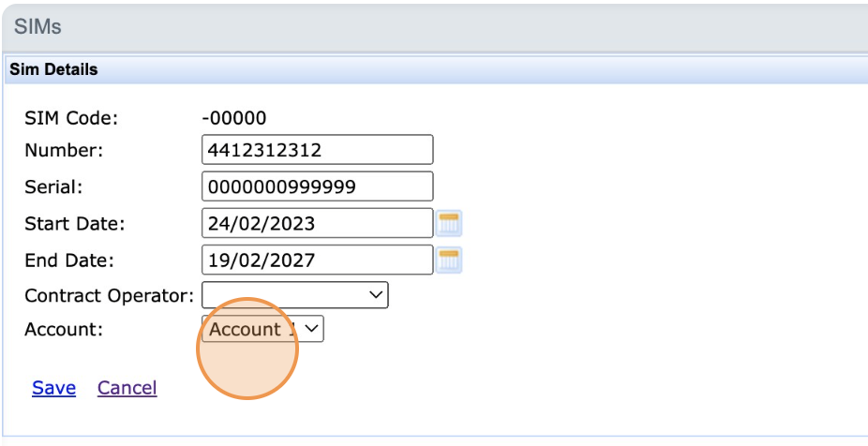Click the Contract Operator label
This screenshot has height=446, width=868.
click(x=109, y=296)
